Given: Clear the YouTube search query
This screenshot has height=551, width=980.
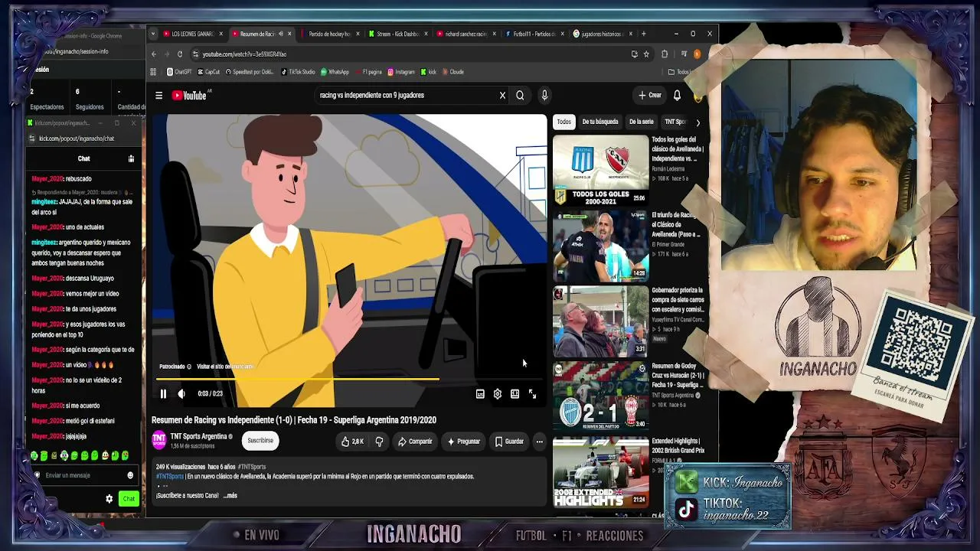Looking at the screenshot, I should click(x=502, y=96).
